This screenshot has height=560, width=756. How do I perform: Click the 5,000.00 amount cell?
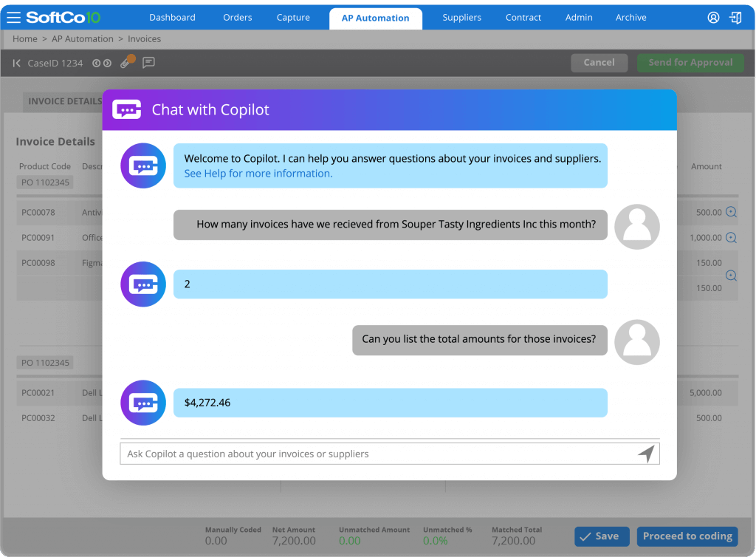point(705,392)
